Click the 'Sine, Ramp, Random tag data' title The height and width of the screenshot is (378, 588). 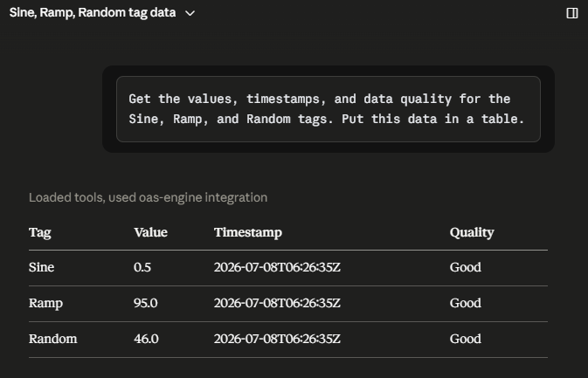(93, 13)
